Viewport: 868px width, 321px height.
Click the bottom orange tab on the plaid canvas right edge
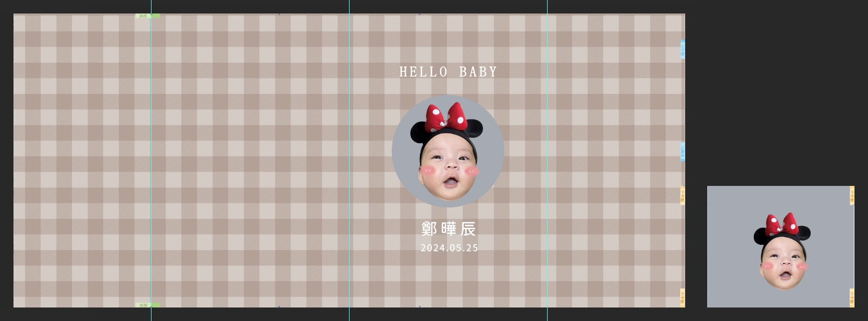click(x=682, y=298)
